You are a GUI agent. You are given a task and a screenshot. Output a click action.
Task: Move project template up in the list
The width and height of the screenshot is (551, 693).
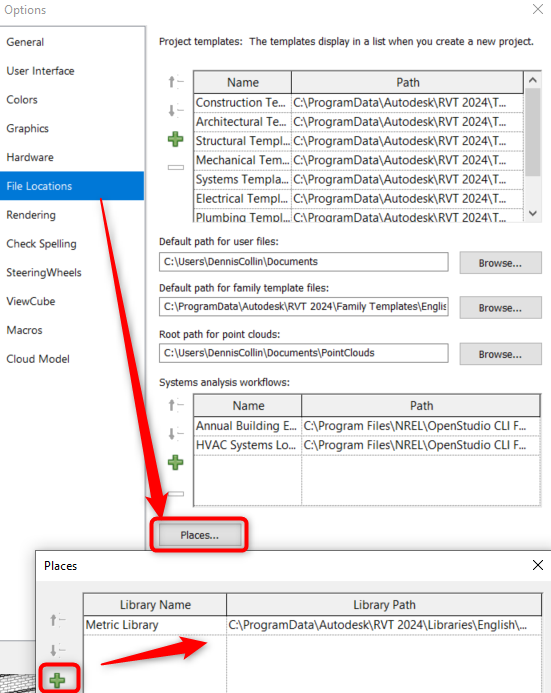click(x=175, y=82)
